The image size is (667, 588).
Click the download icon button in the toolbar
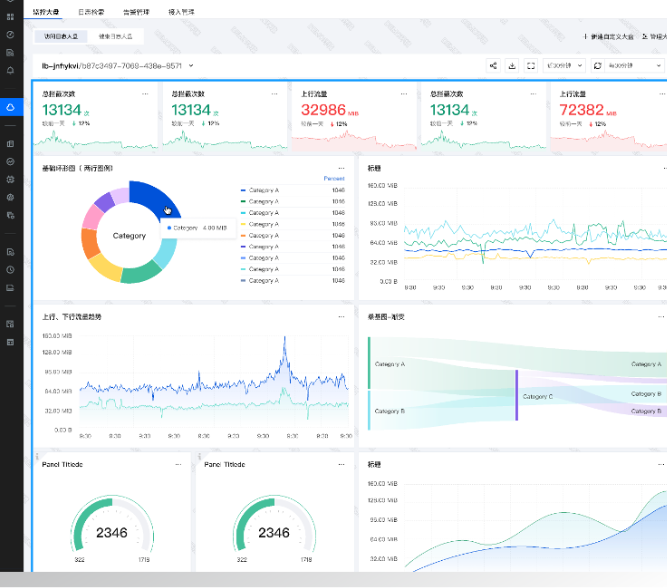[x=512, y=66]
